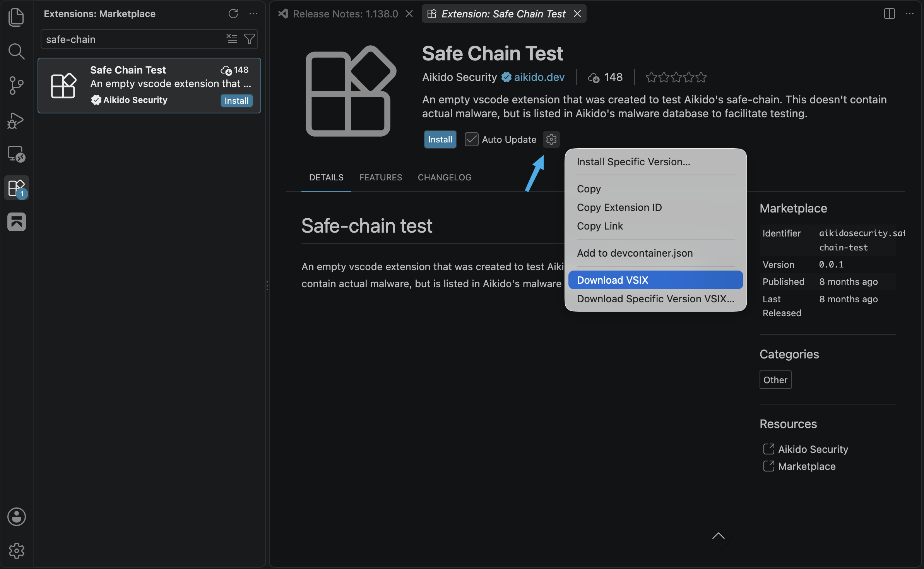924x569 pixels.
Task: Open the Aikido activity bar icon
Action: 16,222
